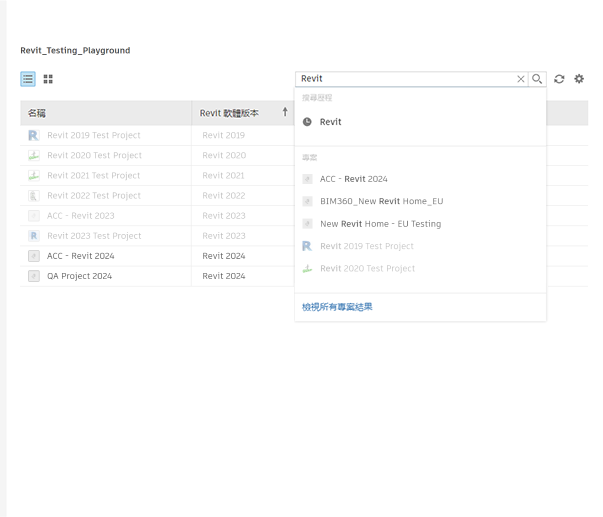The width and height of the screenshot is (603, 517).
Task: Clear the Revit search text
Action: coord(521,79)
